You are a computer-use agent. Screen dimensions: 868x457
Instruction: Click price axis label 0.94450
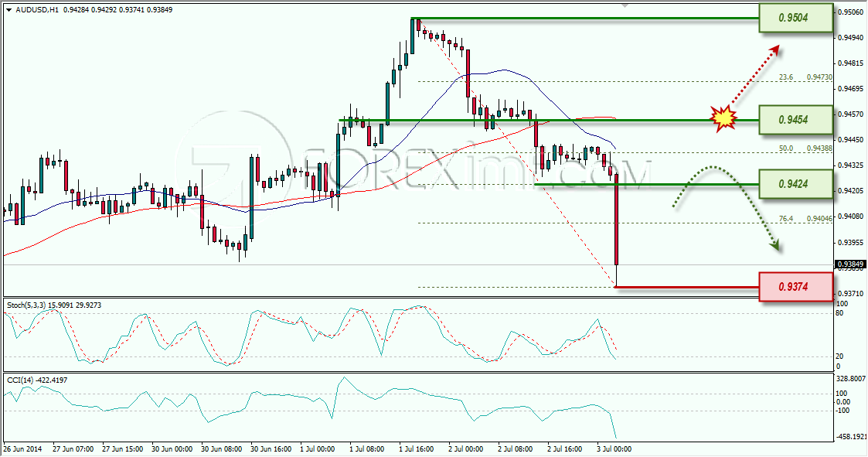point(852,140)
